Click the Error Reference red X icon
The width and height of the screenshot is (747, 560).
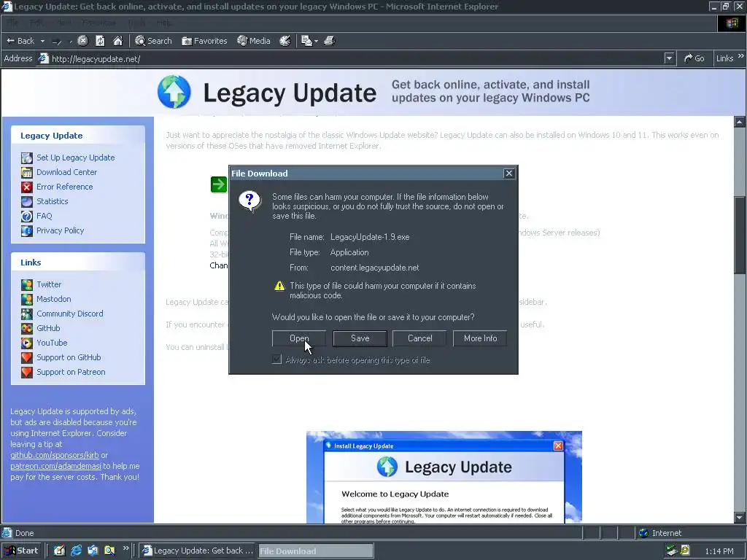tap(27, 187)
